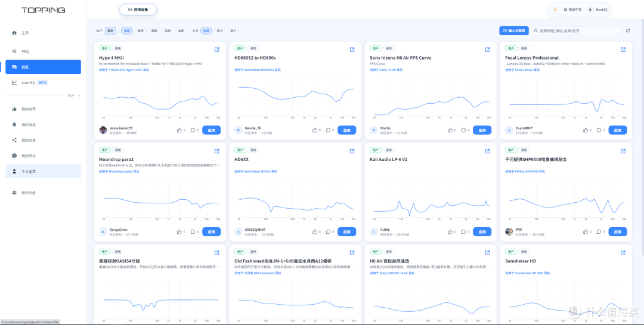
Task: Open 个人主页 profile in the sidebar
Action: pos(43,171)
